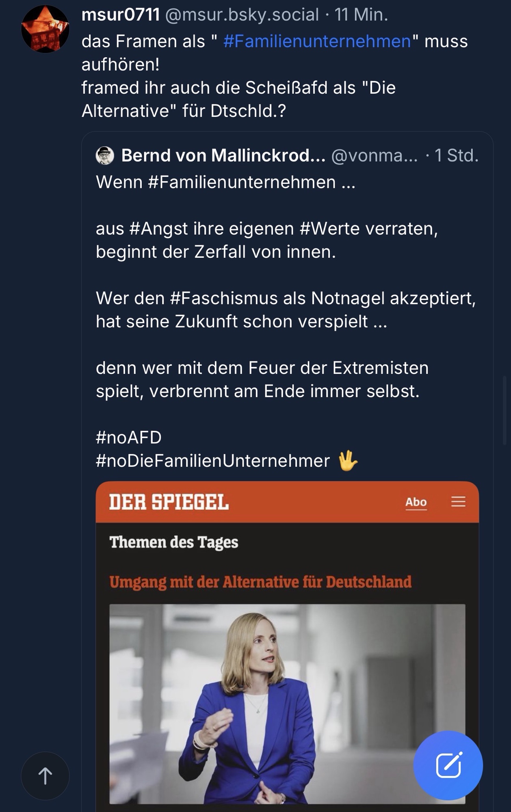Open msur0711's profile avatar
511x812 pixels.
click(45, 30)
